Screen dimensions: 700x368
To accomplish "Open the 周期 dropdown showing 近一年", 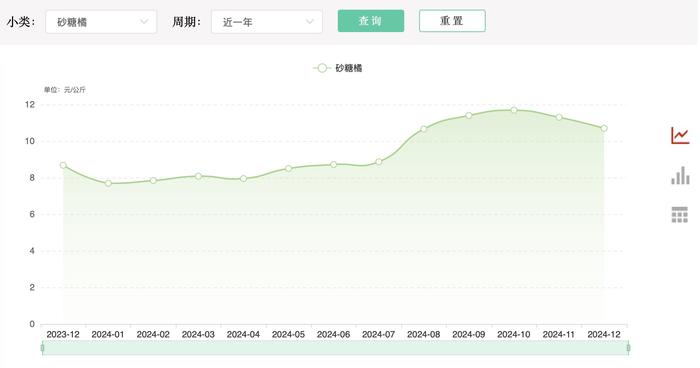I will (x=267, y=21).
